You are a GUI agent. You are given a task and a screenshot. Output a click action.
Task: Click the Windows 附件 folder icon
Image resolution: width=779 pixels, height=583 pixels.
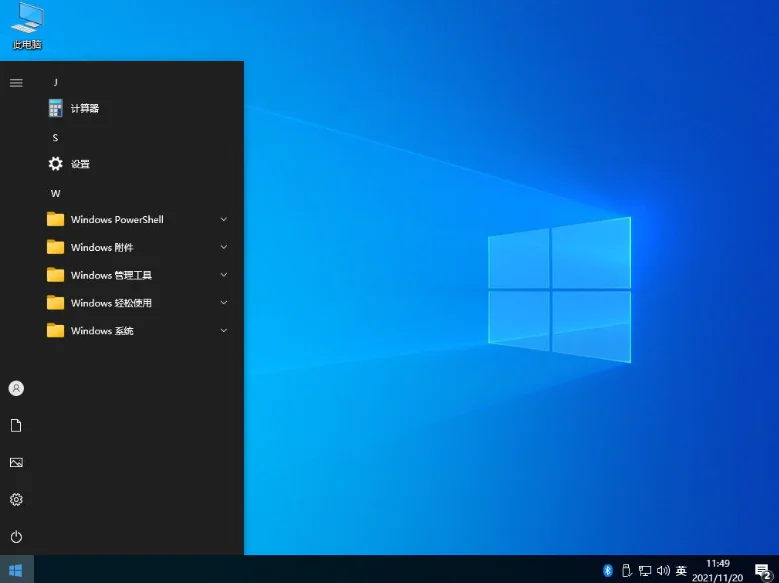(55, 247)
